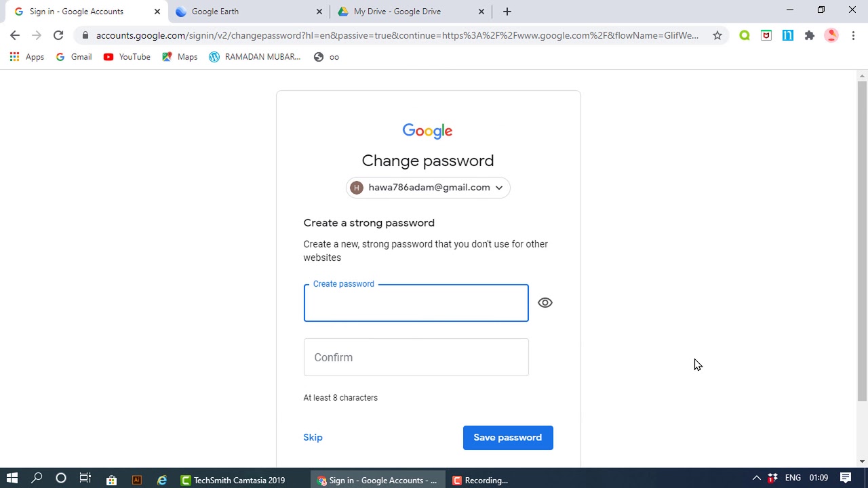868x488 pixels.
Task: Open the YouTube bookmark
Action: (x=127, y=57)
